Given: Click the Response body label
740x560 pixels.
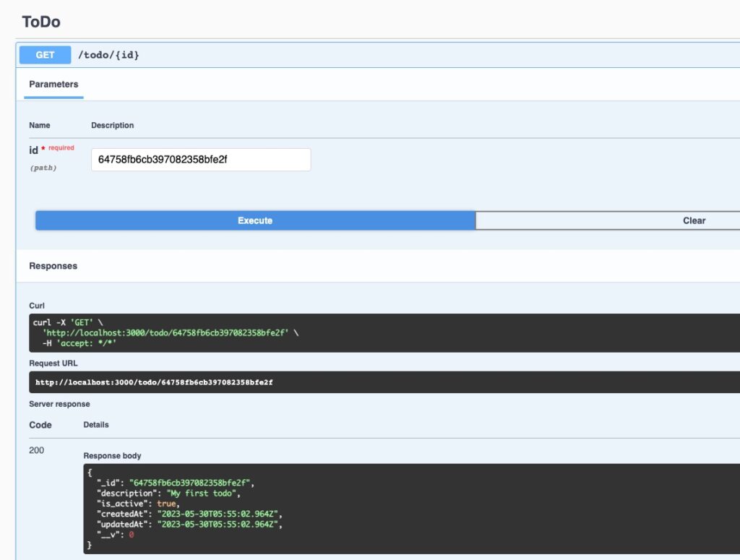Looking at the screenshot, I should coord(112,456).
